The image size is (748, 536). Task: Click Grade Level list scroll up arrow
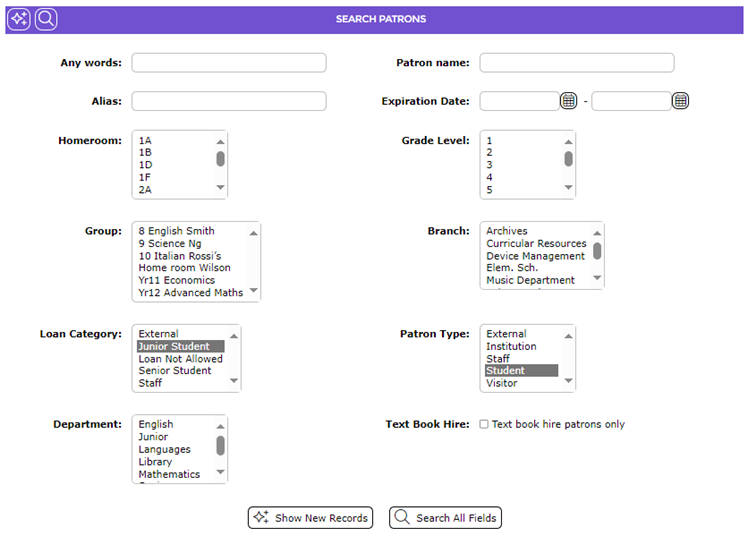pyautogui.click(x=568, y=142)
